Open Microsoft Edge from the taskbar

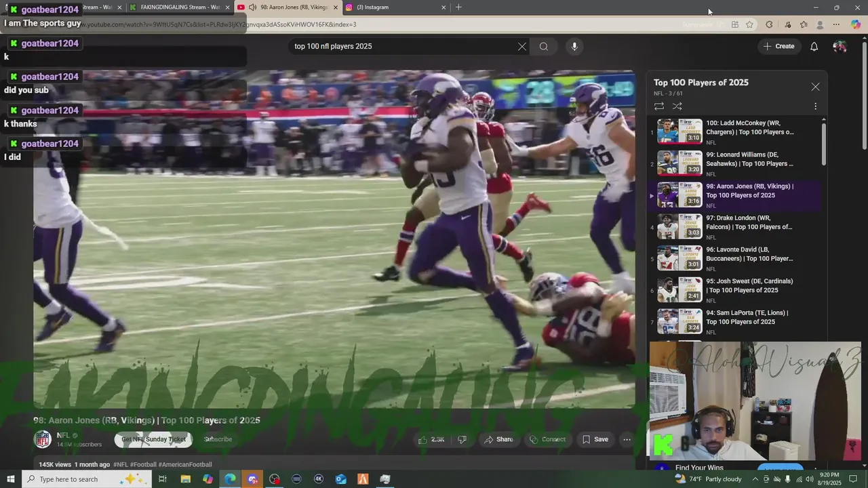pyautogui.click(x=230, y=479)
